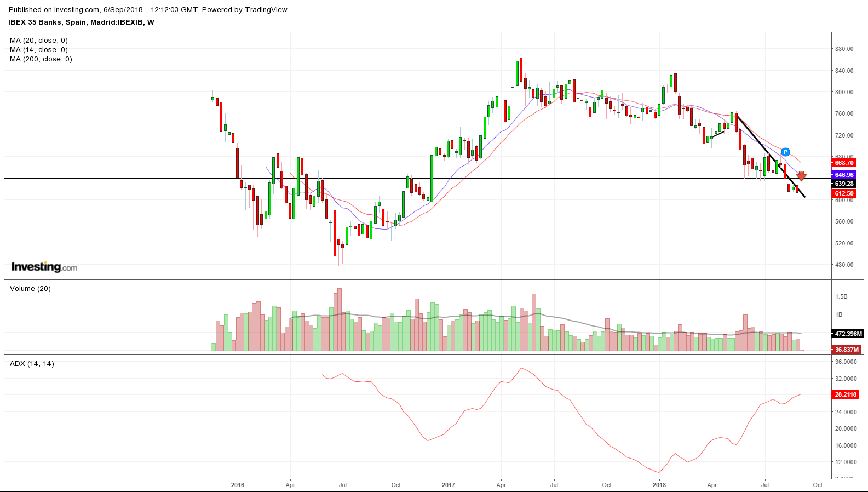Click the 2017 label on time axis
The height and width of the screenshot is (492, 868).
[448, 485]
